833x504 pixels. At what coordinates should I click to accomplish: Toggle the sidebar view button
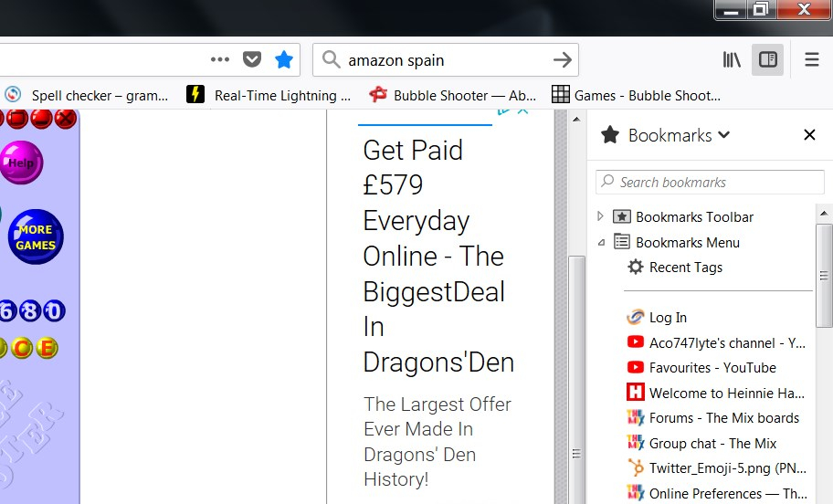767,59
